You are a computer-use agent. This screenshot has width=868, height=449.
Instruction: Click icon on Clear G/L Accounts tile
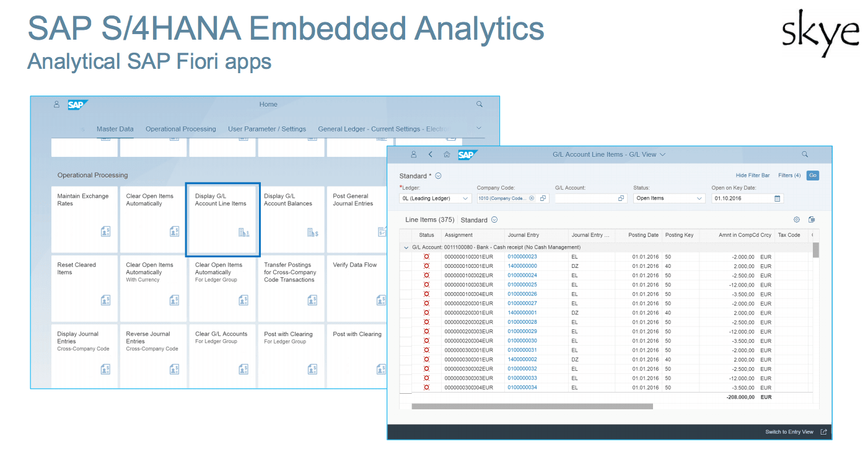243,369
